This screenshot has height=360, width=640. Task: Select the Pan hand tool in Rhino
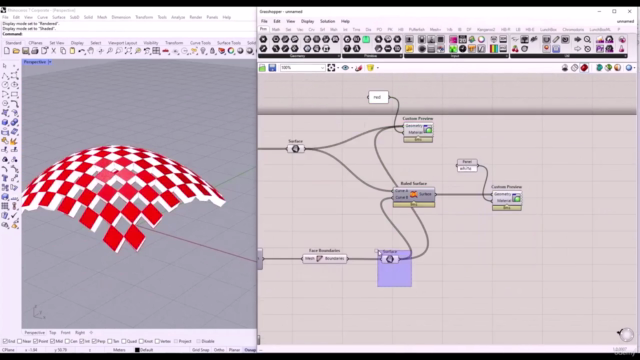point(91,51)
